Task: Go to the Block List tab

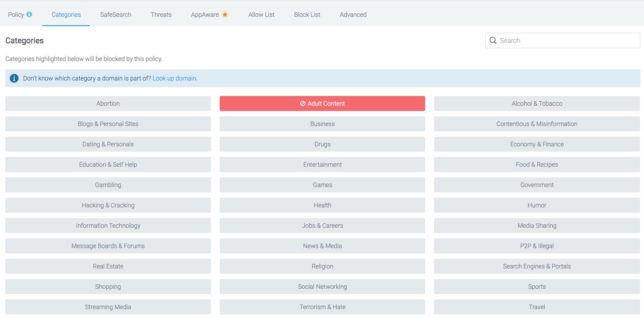Action: click(307, 15)
